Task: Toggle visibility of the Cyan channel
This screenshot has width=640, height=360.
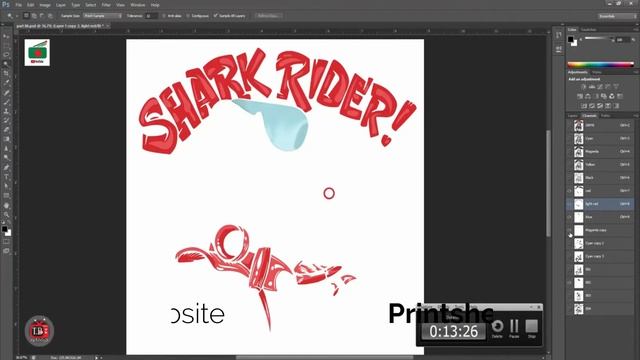Action: click(x=569, y=138)
